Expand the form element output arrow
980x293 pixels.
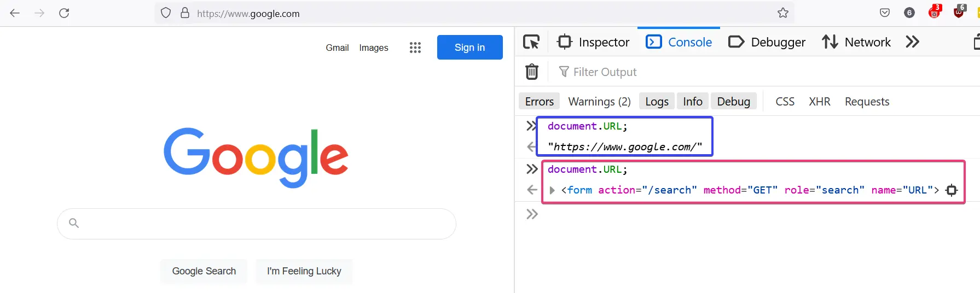552,190
